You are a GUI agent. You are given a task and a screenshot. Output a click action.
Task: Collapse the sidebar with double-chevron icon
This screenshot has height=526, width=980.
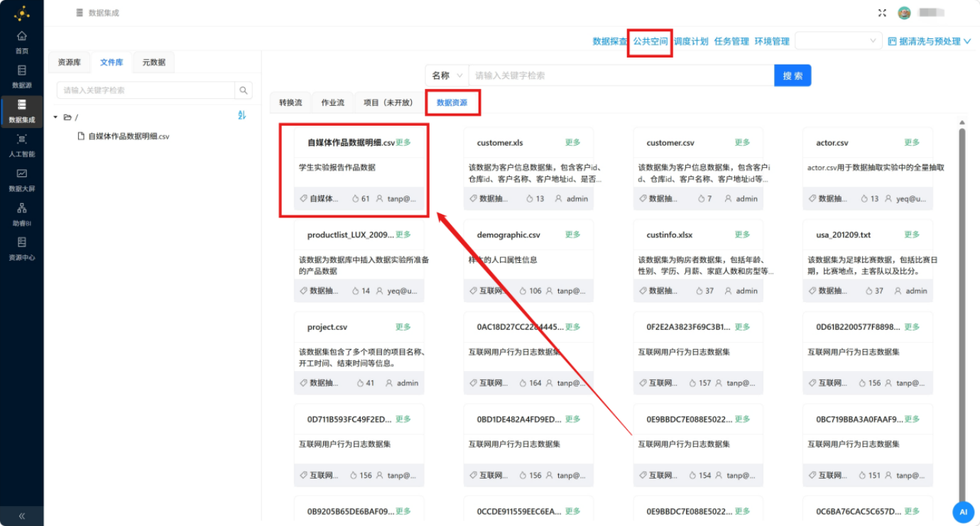[x=22, y=516]
